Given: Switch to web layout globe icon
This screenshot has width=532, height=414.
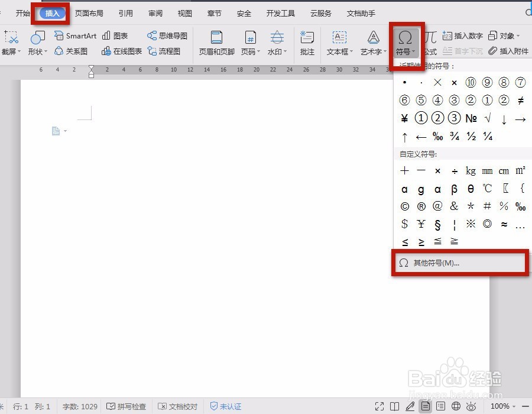Looking at the screenshot, I should pyautogui.click(x=456, y=406).
